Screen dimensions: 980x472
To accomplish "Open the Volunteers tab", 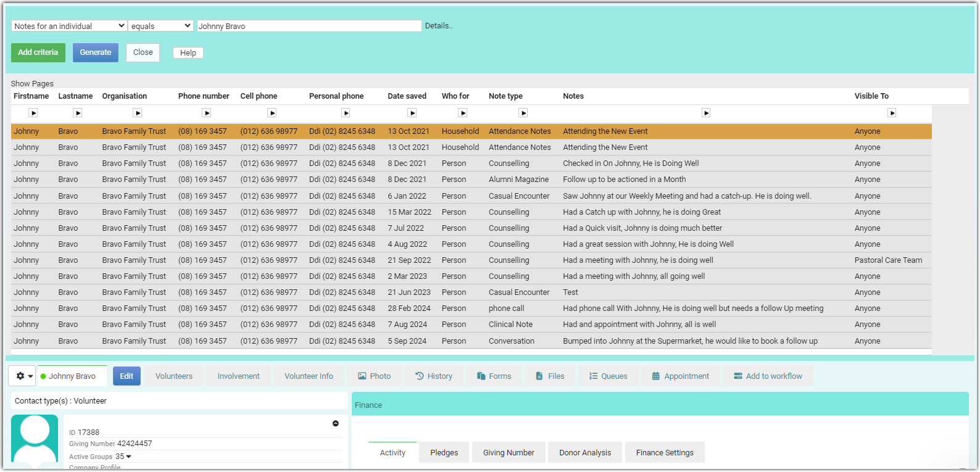I will [x=174, y=376].
